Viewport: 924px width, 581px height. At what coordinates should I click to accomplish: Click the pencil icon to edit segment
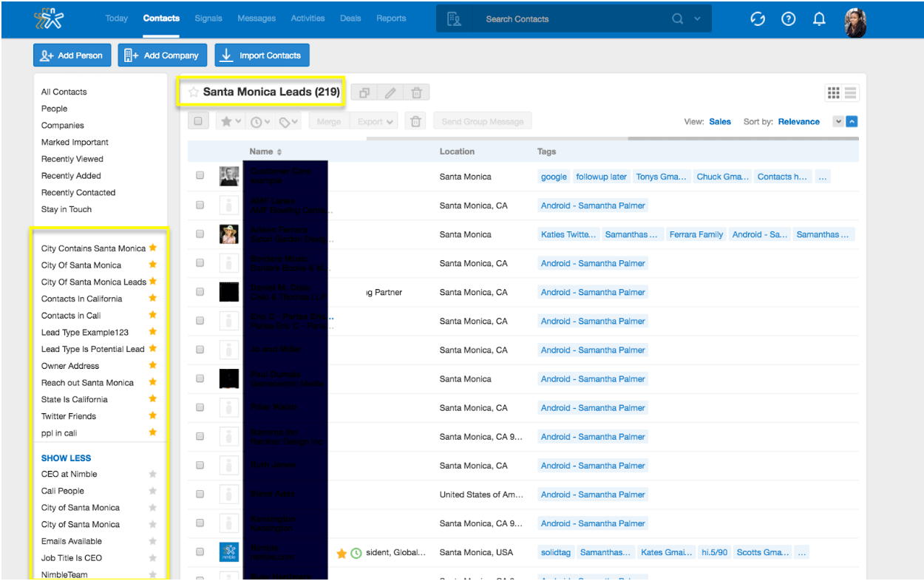click(x=390, y=92)
